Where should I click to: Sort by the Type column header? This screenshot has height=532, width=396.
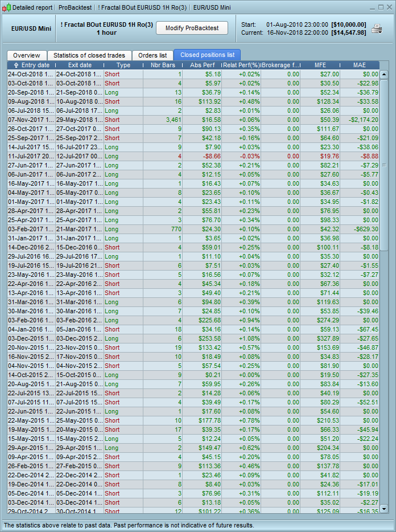click(x=123, y=65)
